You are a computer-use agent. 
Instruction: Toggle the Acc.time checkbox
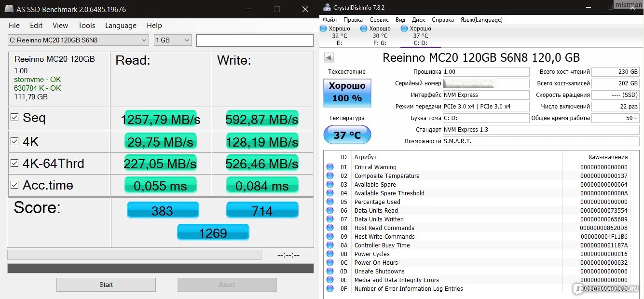tap(14, 185)
